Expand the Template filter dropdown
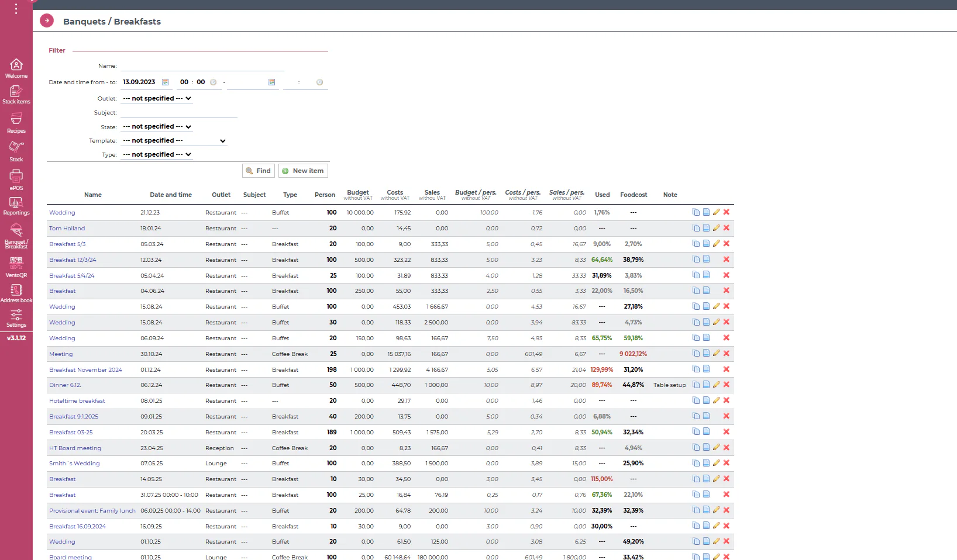This screenshot has height=560, width=957. (174, 140)
